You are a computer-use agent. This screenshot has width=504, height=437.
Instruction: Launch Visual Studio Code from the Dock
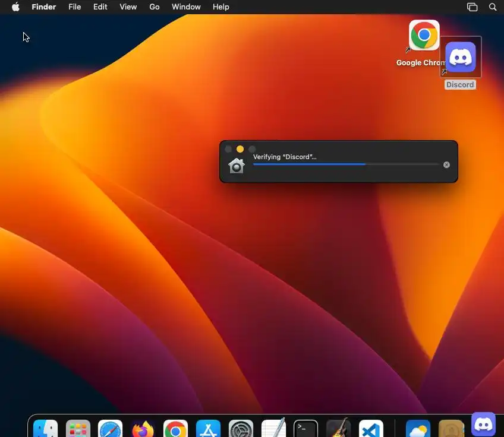(x=371, y=428)
